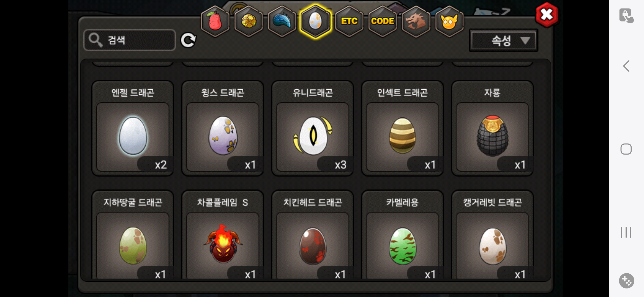The width and height of the screenshot is (644, 297).
Task: Switch to the CODE tab
Action: 383,21
